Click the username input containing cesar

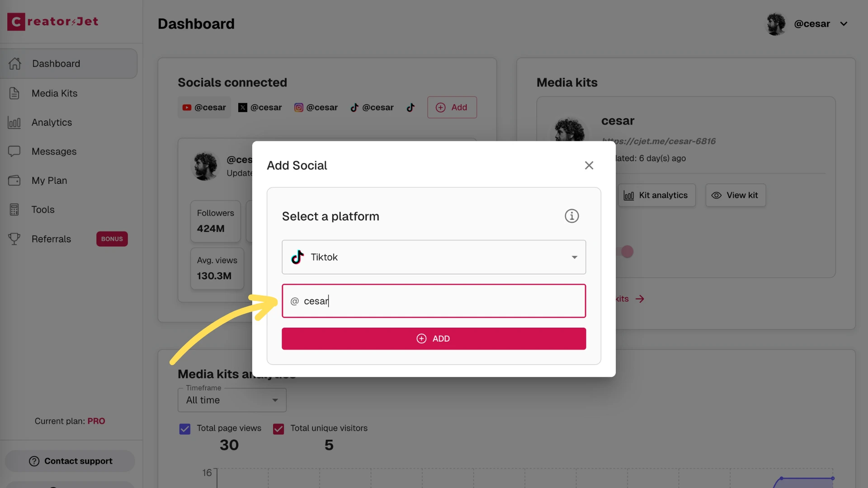point(433,301)
